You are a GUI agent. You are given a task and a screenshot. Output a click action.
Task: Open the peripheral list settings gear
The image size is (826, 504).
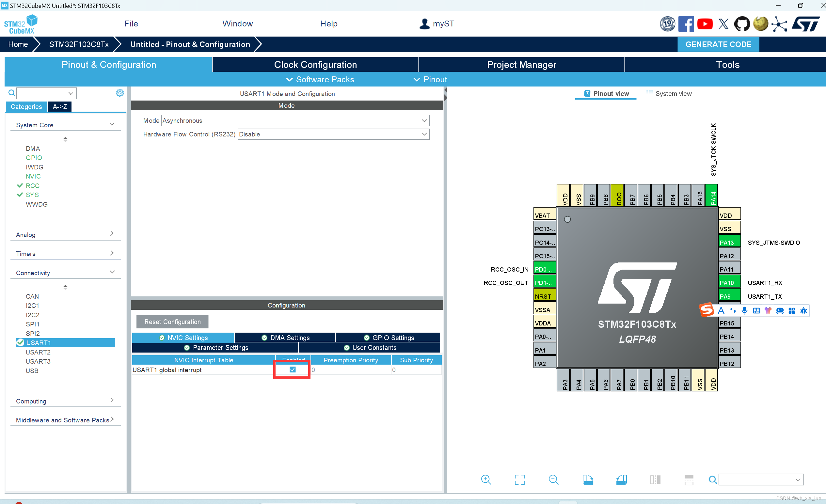[119, 93]
